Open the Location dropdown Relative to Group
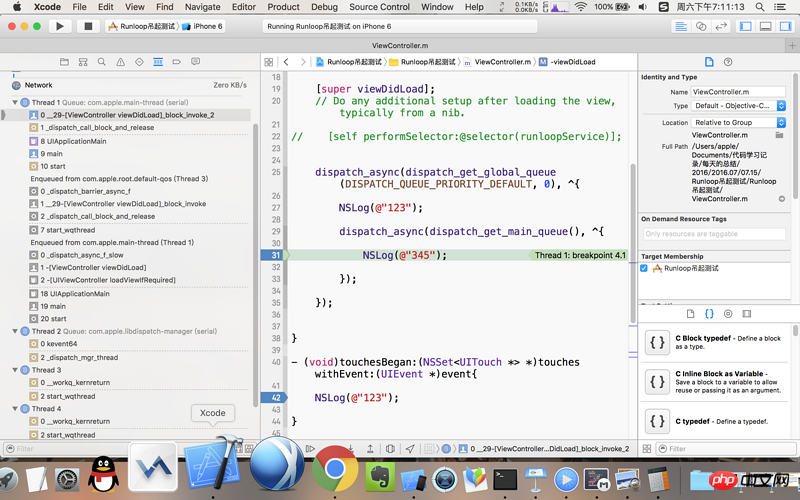Screen dimensions: 800x500 click(740, 122)
